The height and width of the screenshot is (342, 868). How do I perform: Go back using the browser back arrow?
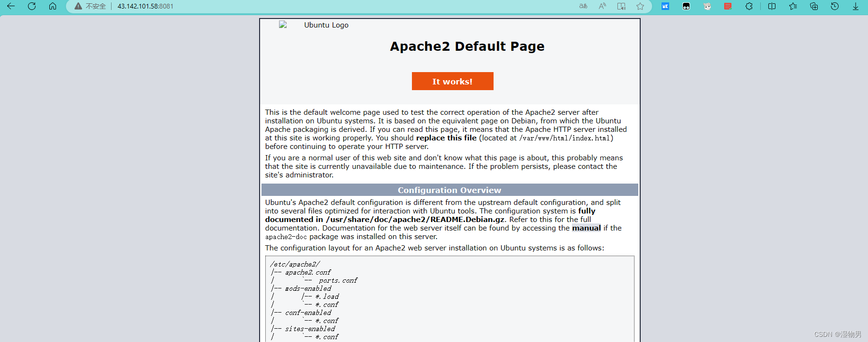coord(11,6)
